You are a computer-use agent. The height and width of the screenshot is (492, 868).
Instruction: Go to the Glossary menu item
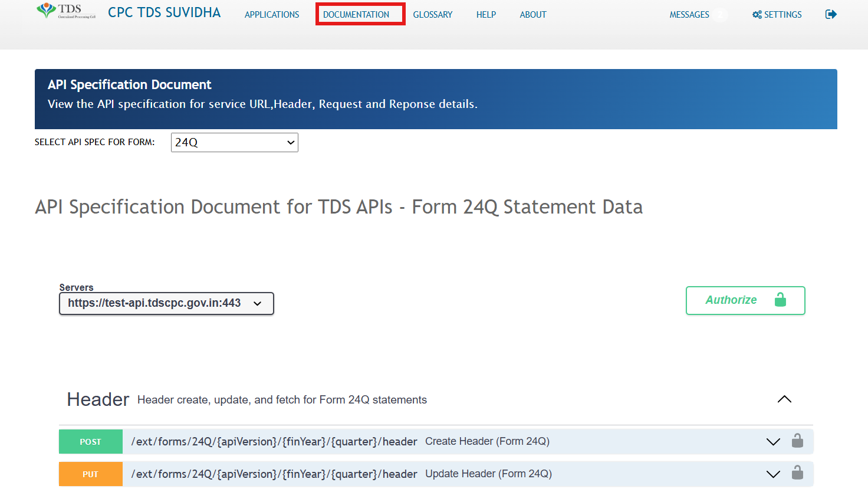point(432,15)
